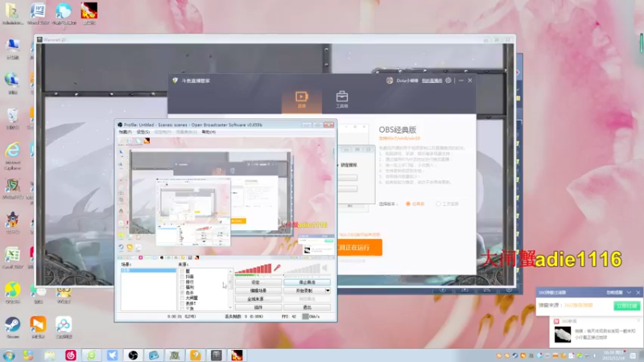Open the 设定档(P) menu in OBS
Screen dimensions: 644x362
coord(163,132)
